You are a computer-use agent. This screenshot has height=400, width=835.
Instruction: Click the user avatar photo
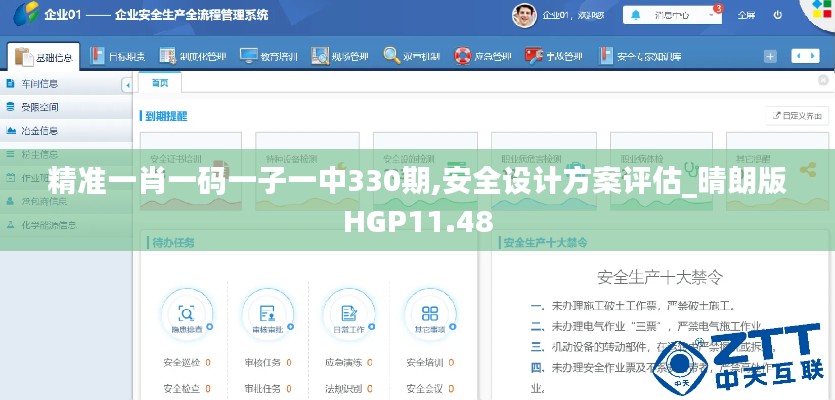click(x=524, y=15)
